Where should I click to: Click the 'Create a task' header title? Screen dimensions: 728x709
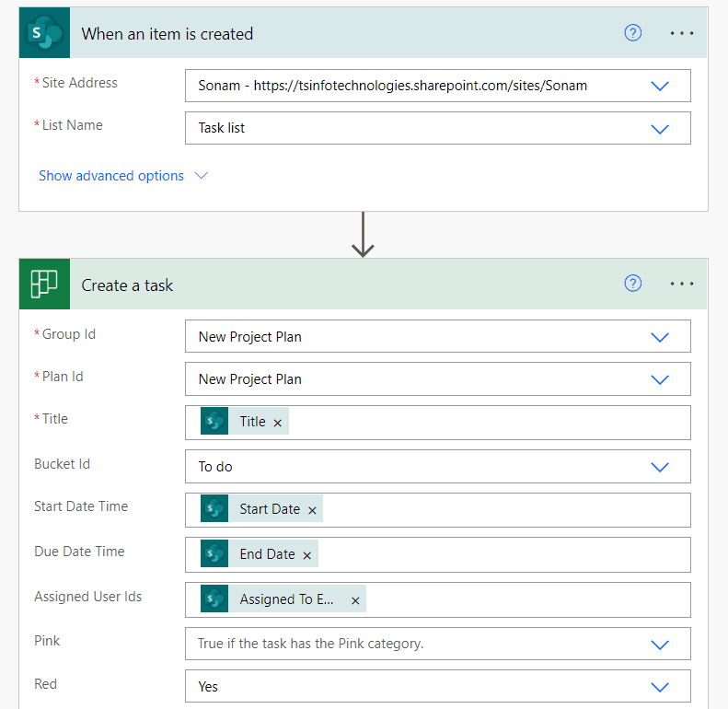[x=127, y=285]
